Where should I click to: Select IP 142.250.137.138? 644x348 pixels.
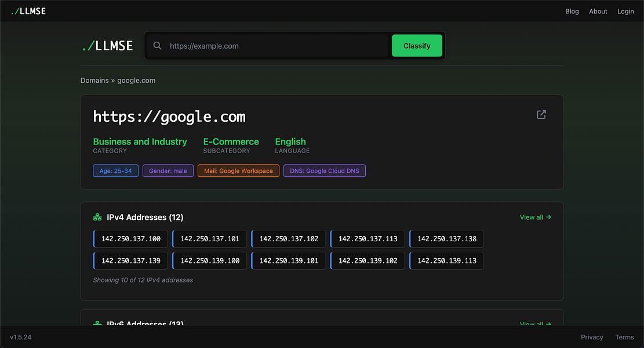[x=446, y=239]
